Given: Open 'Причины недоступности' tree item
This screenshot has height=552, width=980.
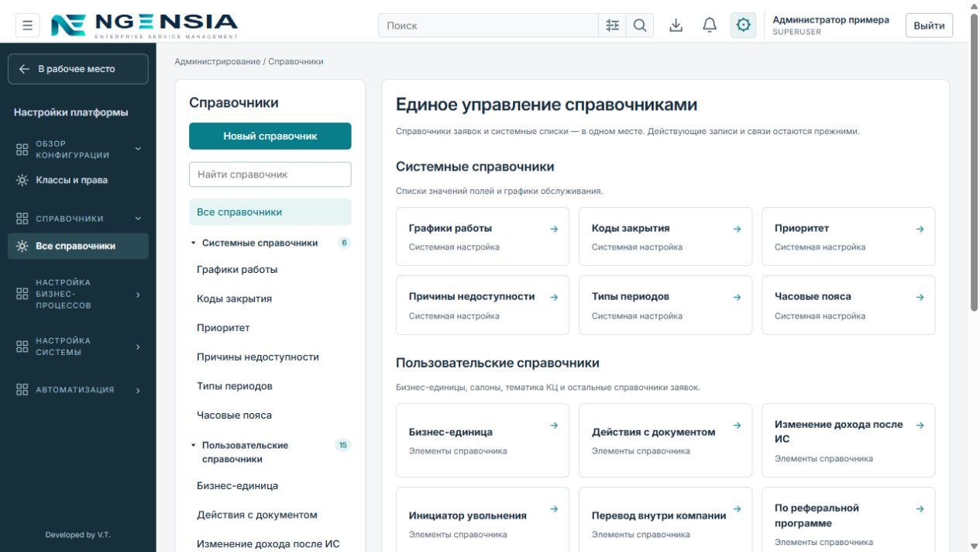Looking at the screenshot, I should coord(270,357).
